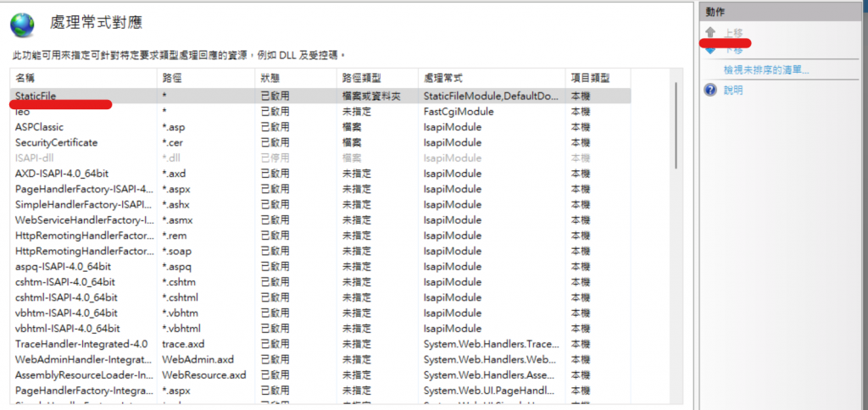This screenshot has height=410, width=868.
Task: Click the System.Web.Handlers.Trace... cell
Action: [492, 344]
